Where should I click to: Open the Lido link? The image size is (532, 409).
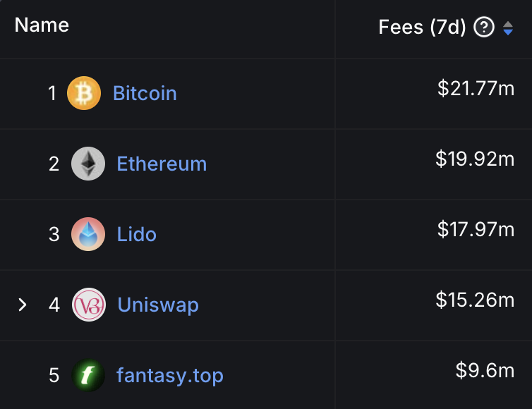(x=136, y=234)
